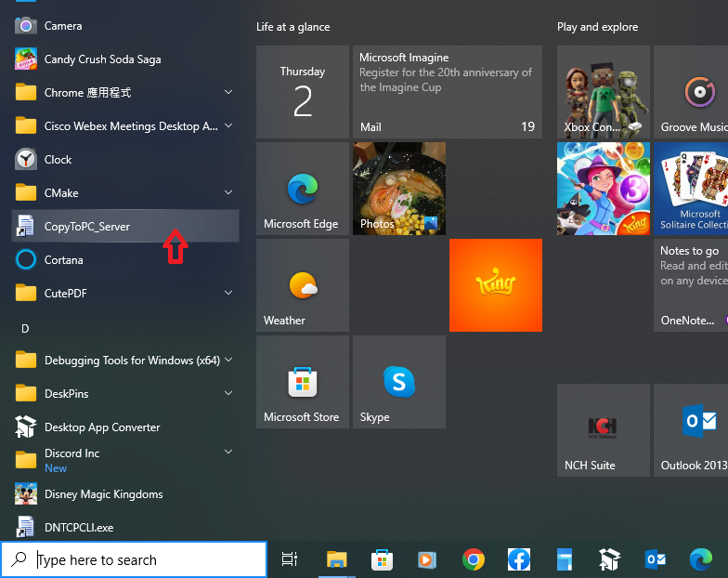Open the Clock app
Viewport: 728px width, 578px height.
coord(125,160)
